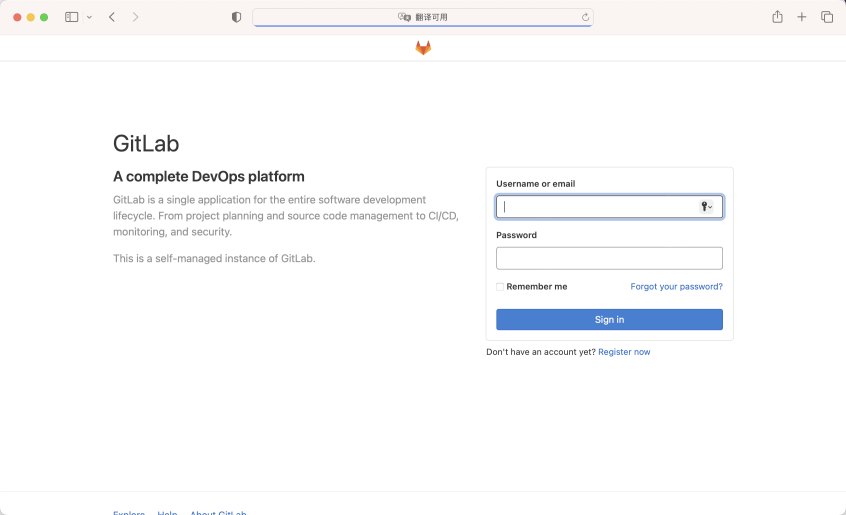Open the Forgot your password link
The image size is (846, 515).
pos(676,286)
